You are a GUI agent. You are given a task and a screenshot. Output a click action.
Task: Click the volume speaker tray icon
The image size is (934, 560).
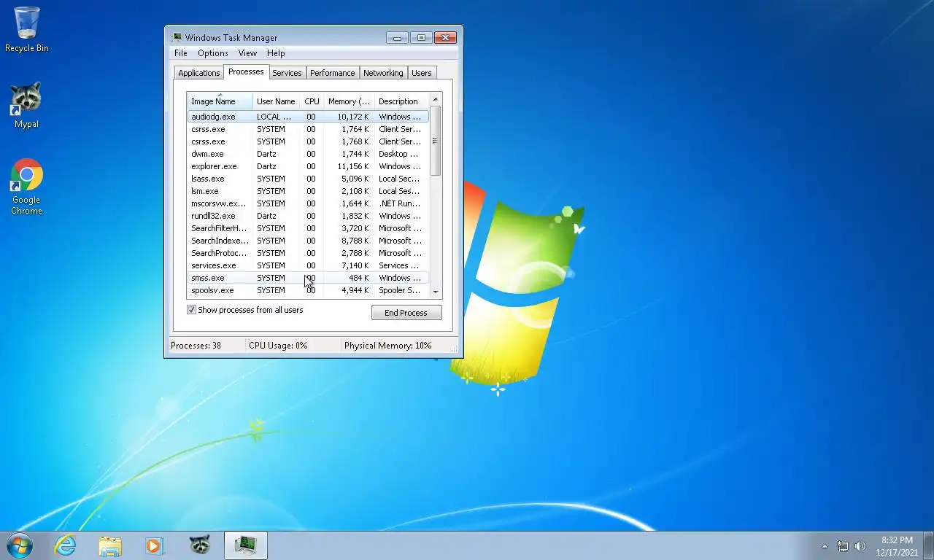tap(860, 546)
